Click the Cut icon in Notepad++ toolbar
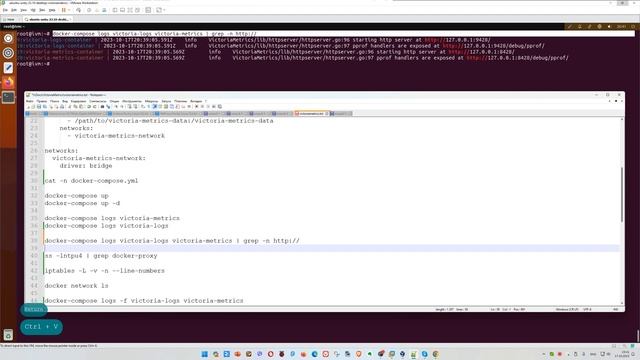This screenshot has width=640, height=360. coord(69,107)
